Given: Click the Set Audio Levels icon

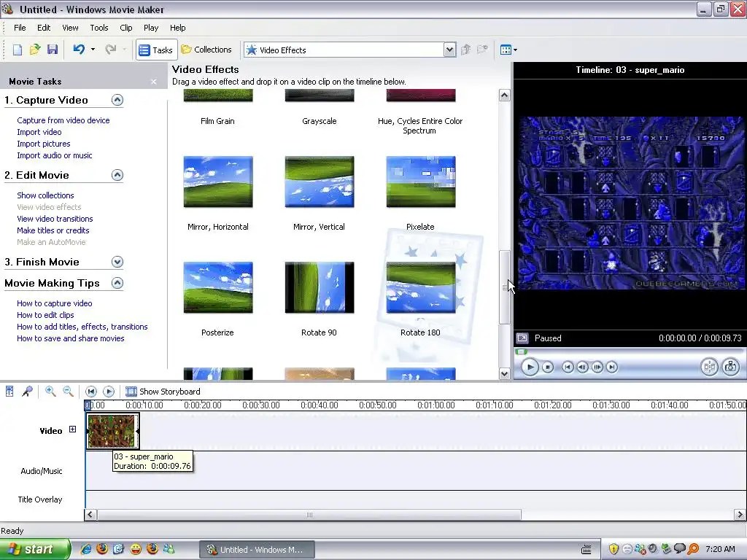Looking at the screenshot, I should [9, 392].
